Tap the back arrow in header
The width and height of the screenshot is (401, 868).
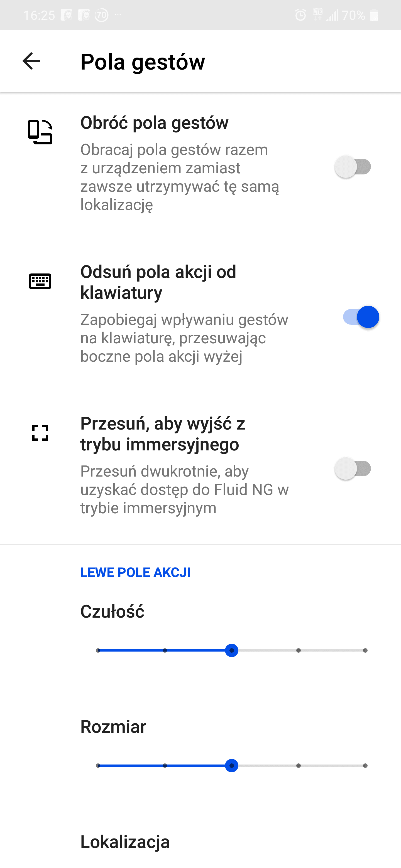[x=31, y=61]
